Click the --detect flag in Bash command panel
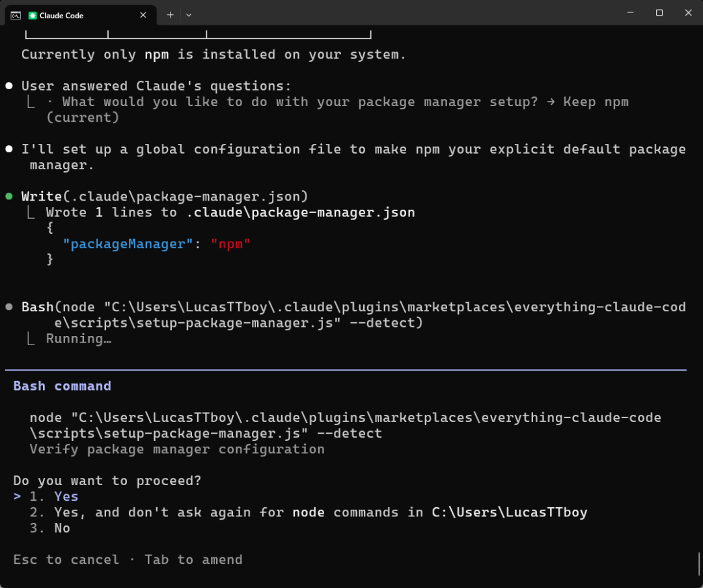703x588 pixels. pos(350,433)
